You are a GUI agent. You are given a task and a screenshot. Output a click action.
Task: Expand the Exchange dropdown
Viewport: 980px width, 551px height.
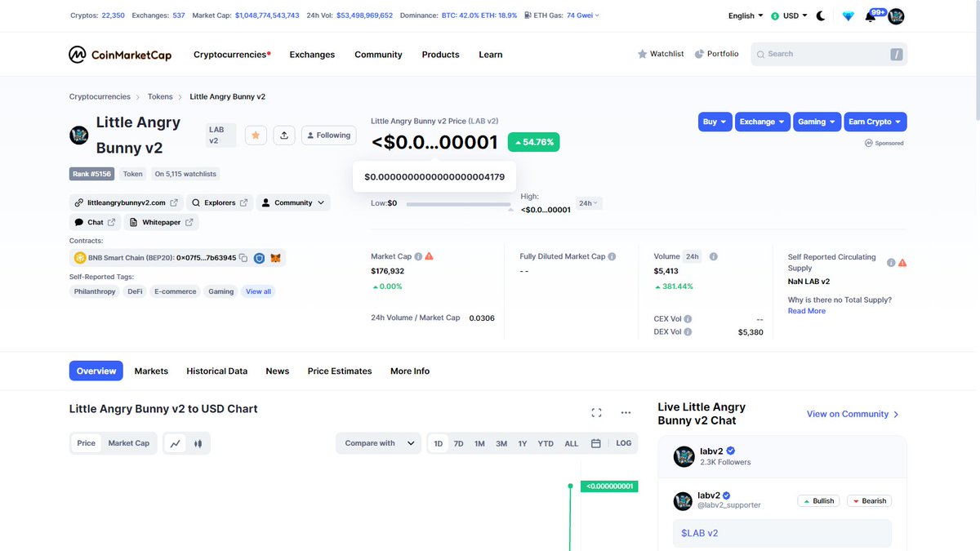point(763,122)
